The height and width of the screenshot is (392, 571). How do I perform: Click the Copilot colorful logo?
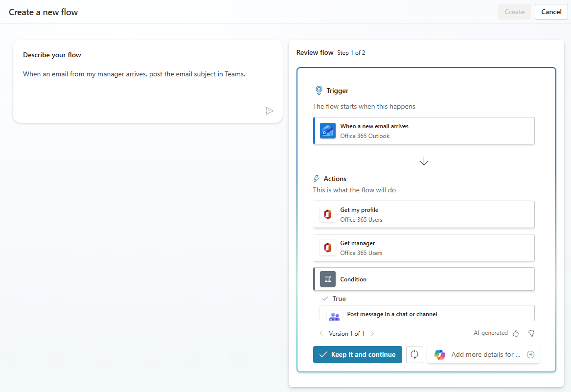(x=439, y=354)
